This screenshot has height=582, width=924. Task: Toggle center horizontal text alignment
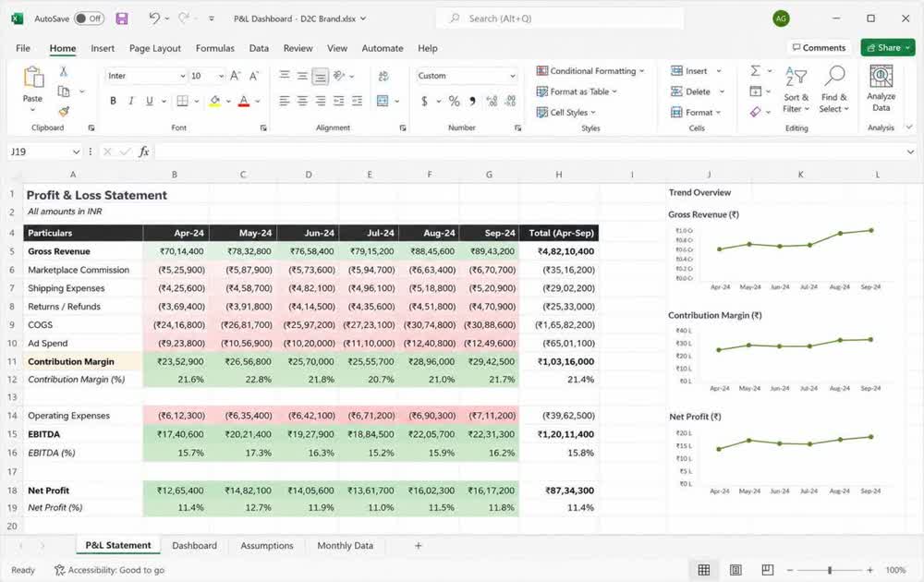point(302,101)
